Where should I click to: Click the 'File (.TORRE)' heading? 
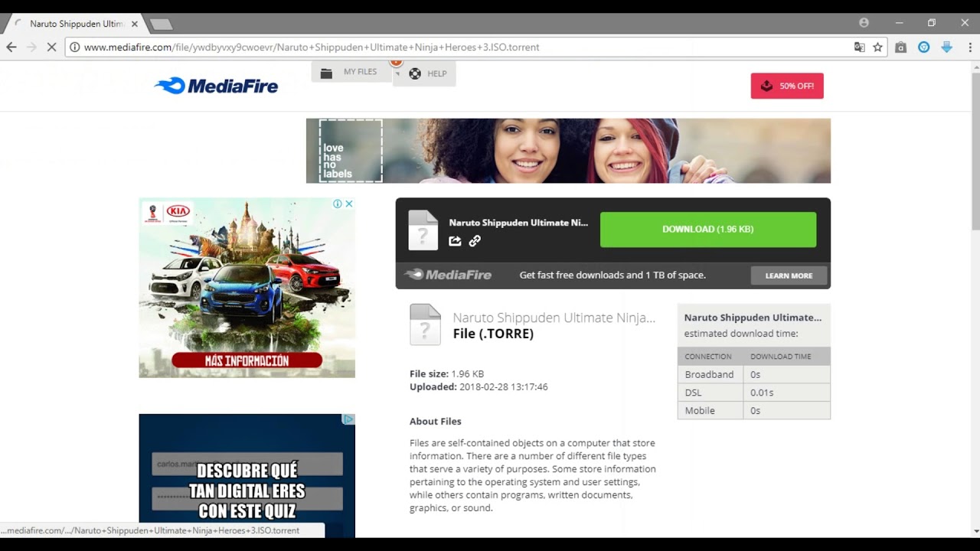coord(493,334)
